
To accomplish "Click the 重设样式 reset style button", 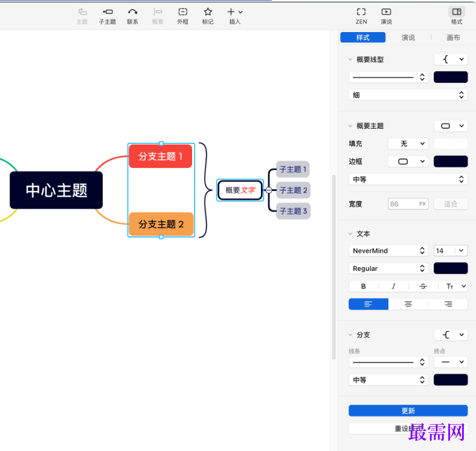I will coord(408,429).
